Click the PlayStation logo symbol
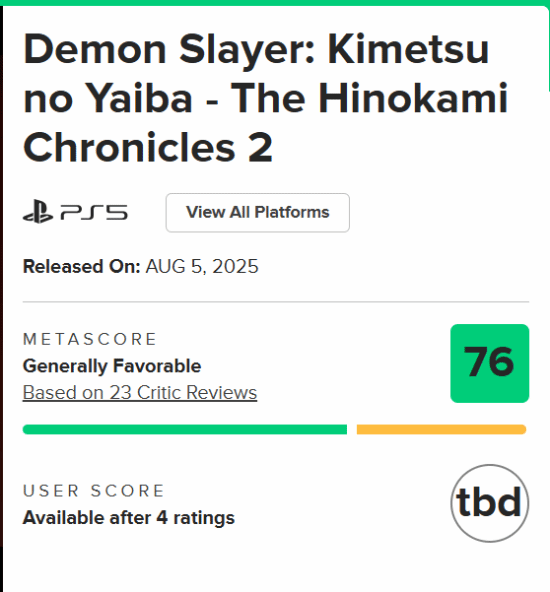Image resolution: width=550 pixels, height=592 pixels. (x=38, y=212)
